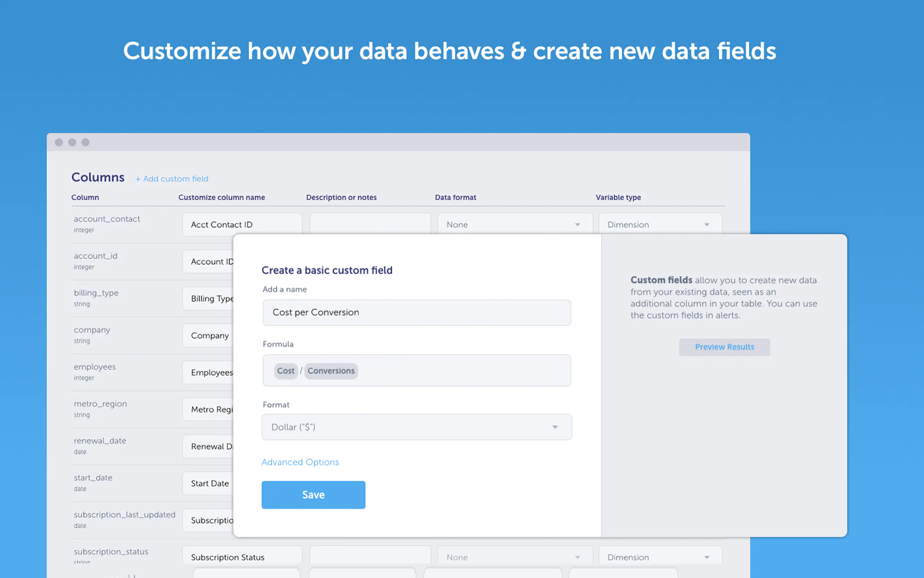This screenshot has height=578, width=924.
Task: Click the Save button
Action: [313, 495]
